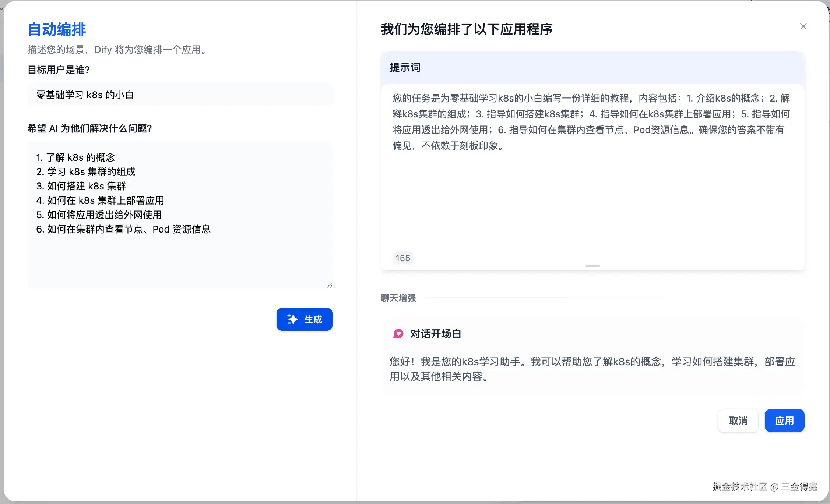This screenshot has width=830, height=504.
Task: Click the 提示词 section header
Action: coord(405,68)
